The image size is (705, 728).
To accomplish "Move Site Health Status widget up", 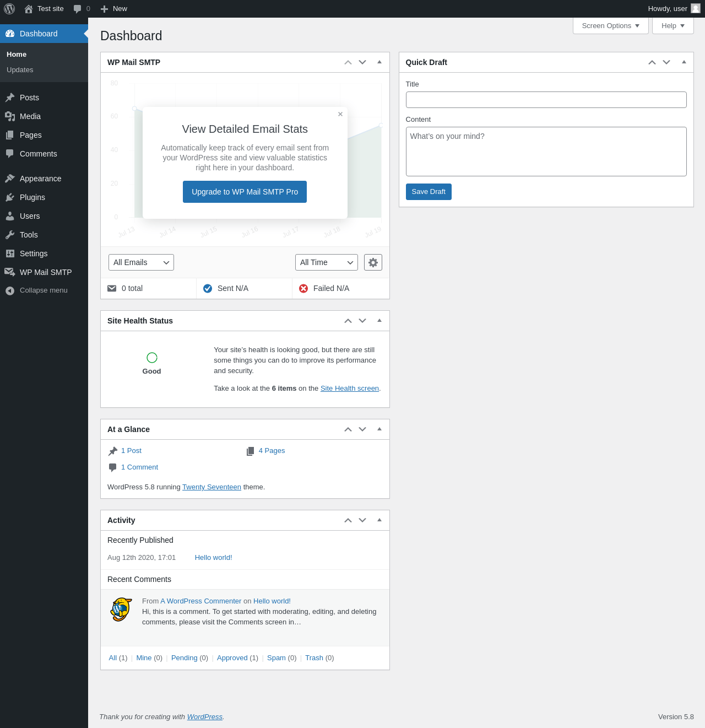I will tap(348, 321).
